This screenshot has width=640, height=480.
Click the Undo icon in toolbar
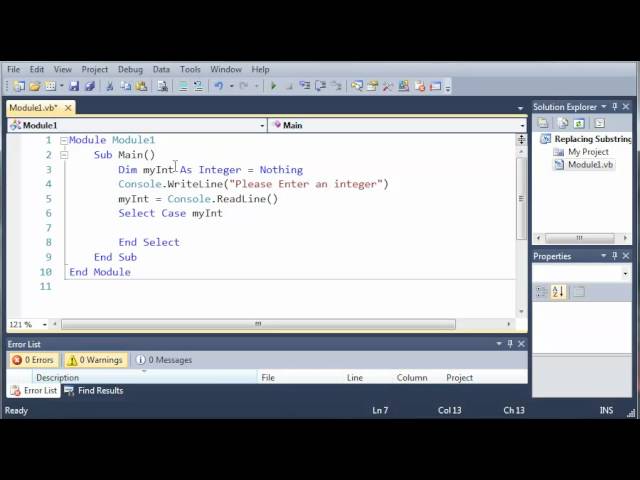218,87
